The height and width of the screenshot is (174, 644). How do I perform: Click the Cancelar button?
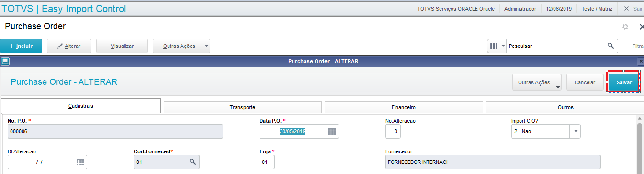tap(585, 82)
